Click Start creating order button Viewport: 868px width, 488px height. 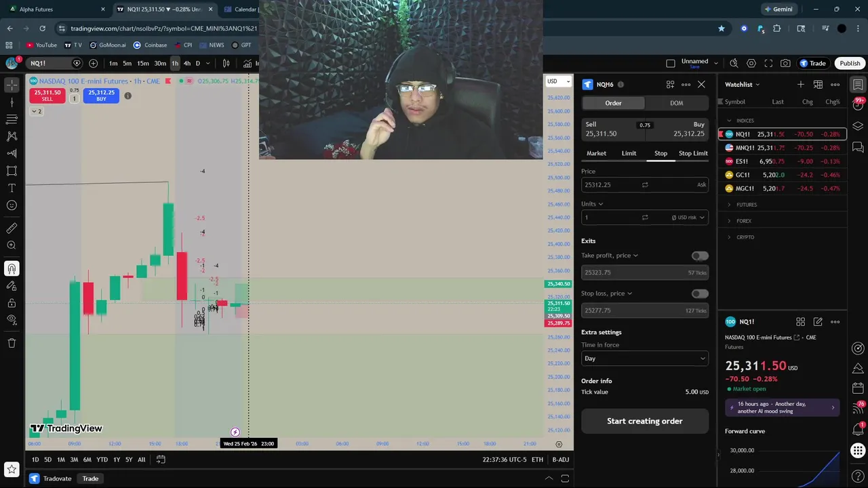[x=645, y=421]
